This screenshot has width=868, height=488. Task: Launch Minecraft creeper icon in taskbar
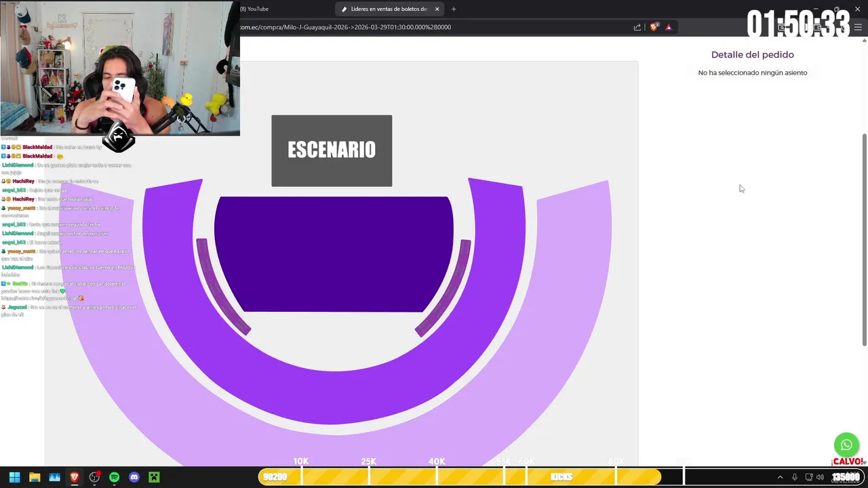pyautogui.click(x=154, y=477)
